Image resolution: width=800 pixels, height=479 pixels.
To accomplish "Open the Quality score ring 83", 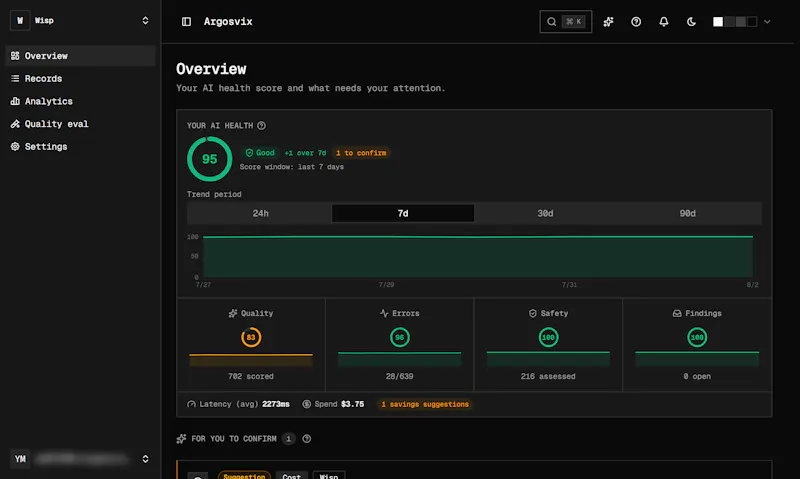I will click(251, 337).
